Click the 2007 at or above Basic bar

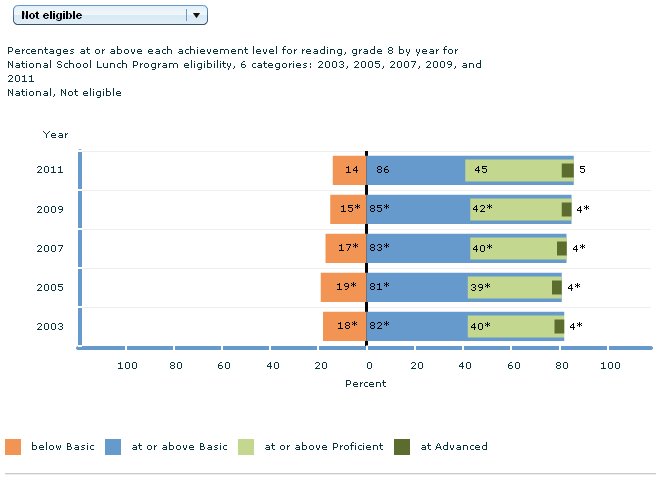418,248
